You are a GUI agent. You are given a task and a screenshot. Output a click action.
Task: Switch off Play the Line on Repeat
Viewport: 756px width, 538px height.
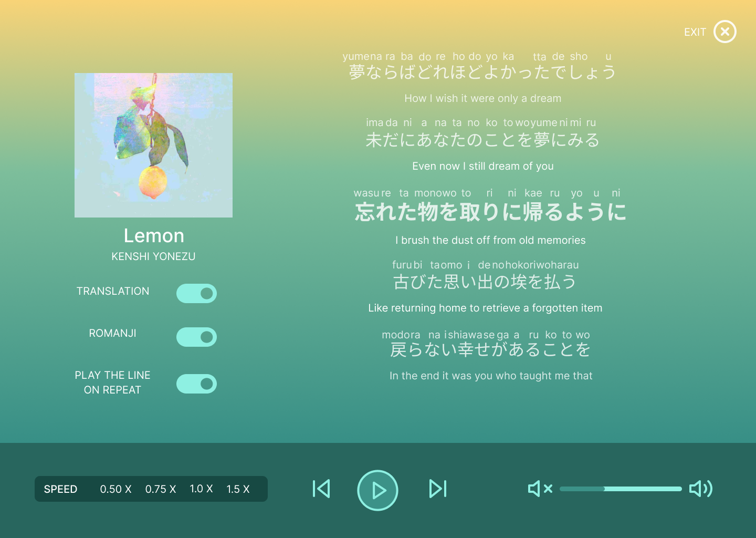click(x=196, y=384)
